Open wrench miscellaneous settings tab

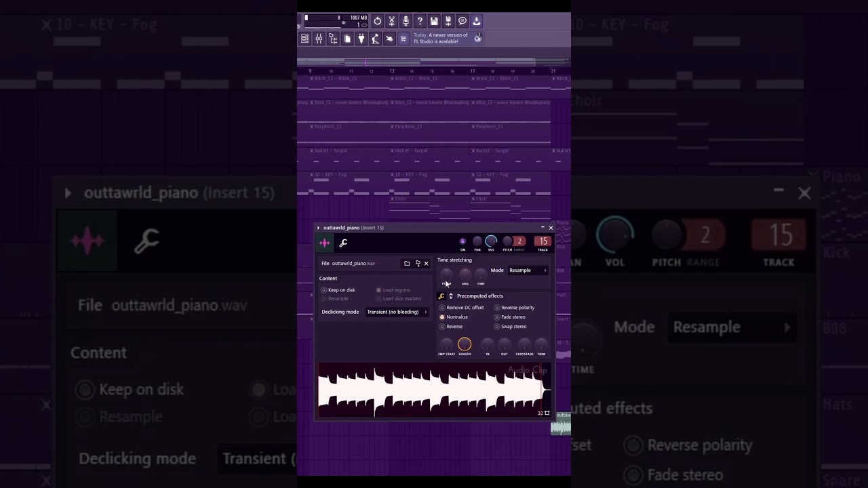343,243
